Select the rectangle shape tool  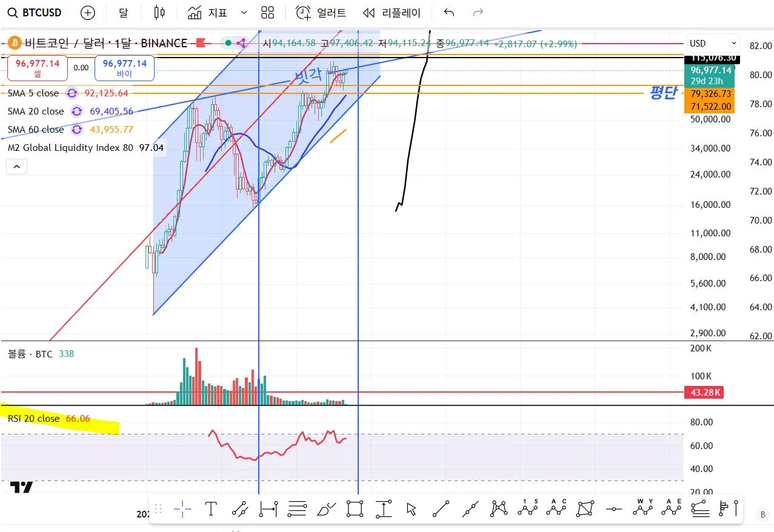[x=355, y=509]
